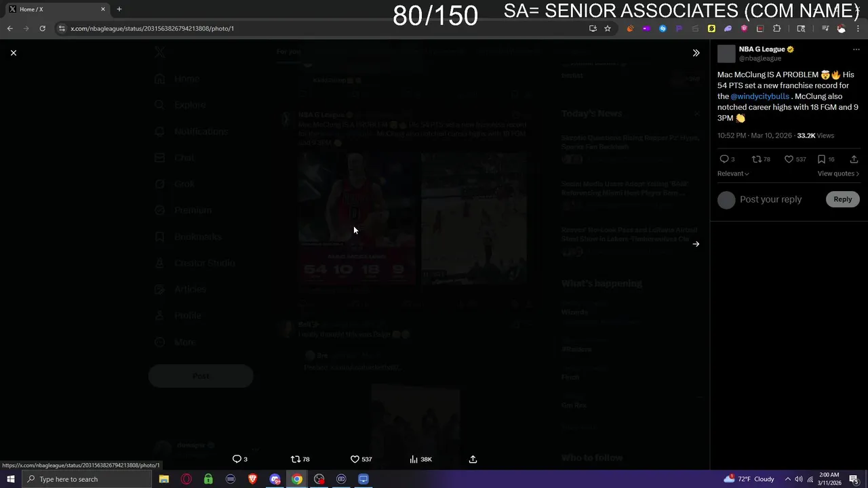Open Windows notification center icon
Image resolution: width=868 pixels, height=488 pixels.
point(854,479)
